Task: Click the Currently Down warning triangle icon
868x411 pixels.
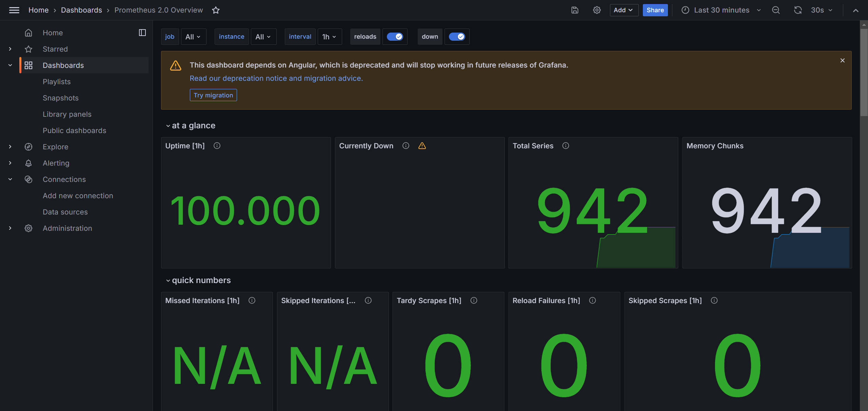Action: 422,146
